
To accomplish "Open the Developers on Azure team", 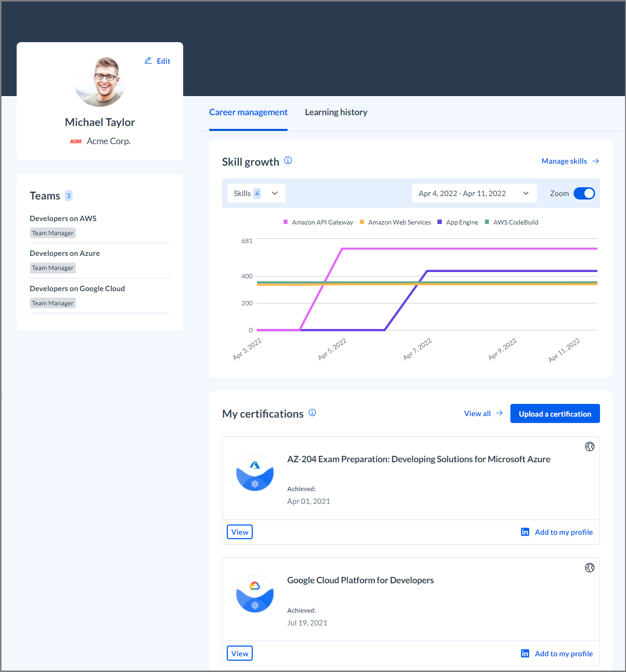I will coord(65,253).
